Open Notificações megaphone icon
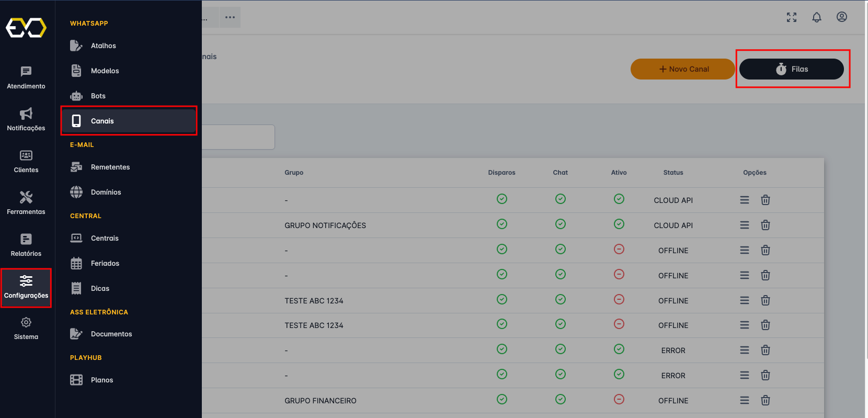The height and width of the screenshot is (418, 868). click(x=26, y=119)
